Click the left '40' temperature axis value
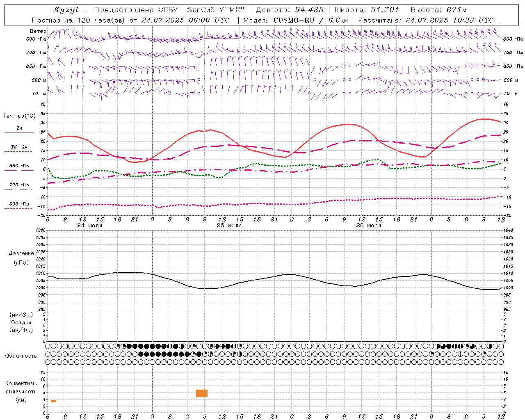This screenshot has height=420, width=525. coord(43,105)
